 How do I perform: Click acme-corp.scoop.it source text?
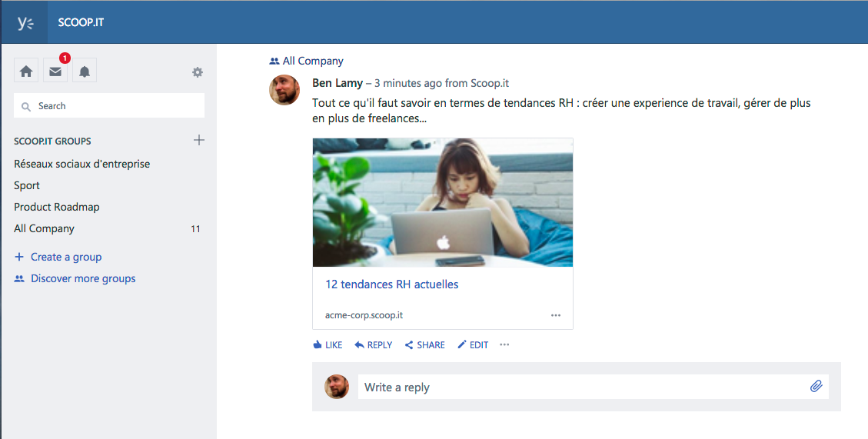pyautogui.click(x=364, y=315)
